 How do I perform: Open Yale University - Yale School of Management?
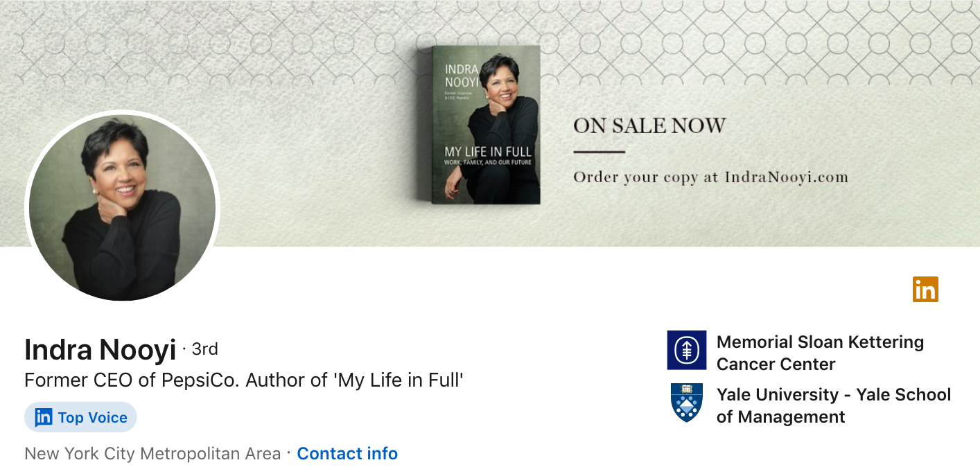pyautogui.click(x=833, y=405)
